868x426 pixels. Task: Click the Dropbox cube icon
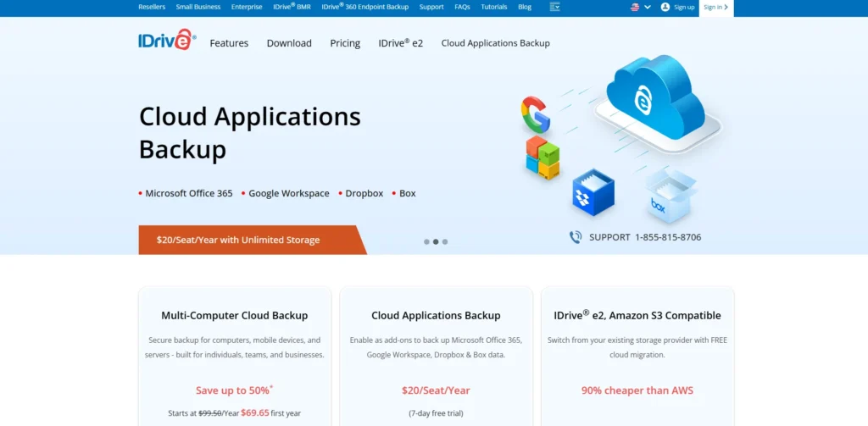593,192
